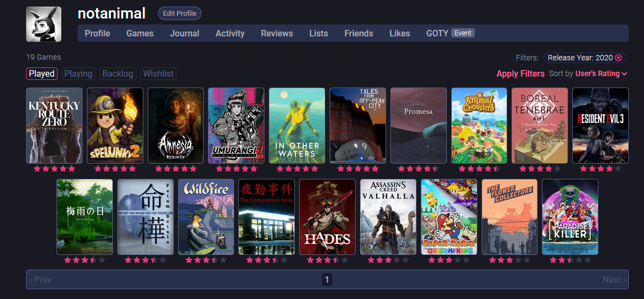The image size is (644, 299).
Task: Go to the Journal tab
Action: 184,33
